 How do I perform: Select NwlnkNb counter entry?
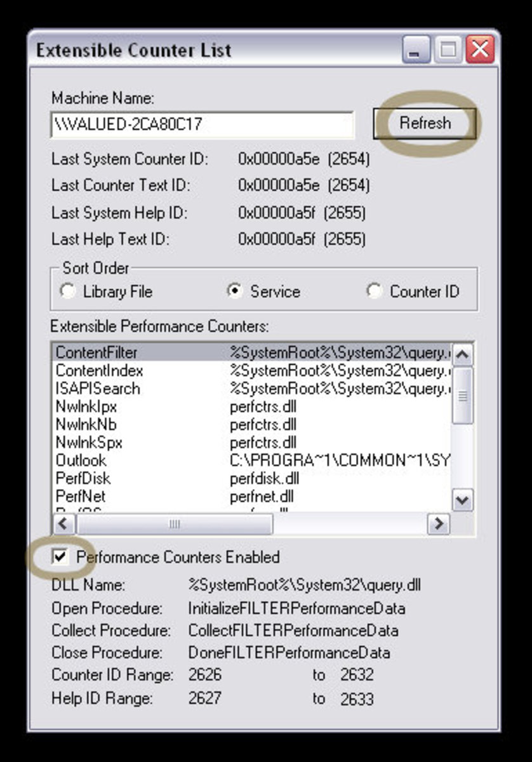coord(86,424)
